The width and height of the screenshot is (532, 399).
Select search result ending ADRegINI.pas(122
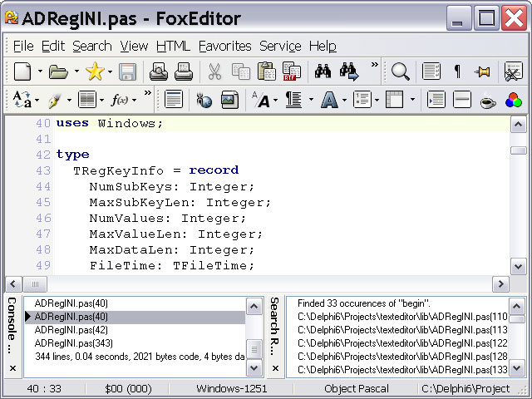tap(397, 343)
